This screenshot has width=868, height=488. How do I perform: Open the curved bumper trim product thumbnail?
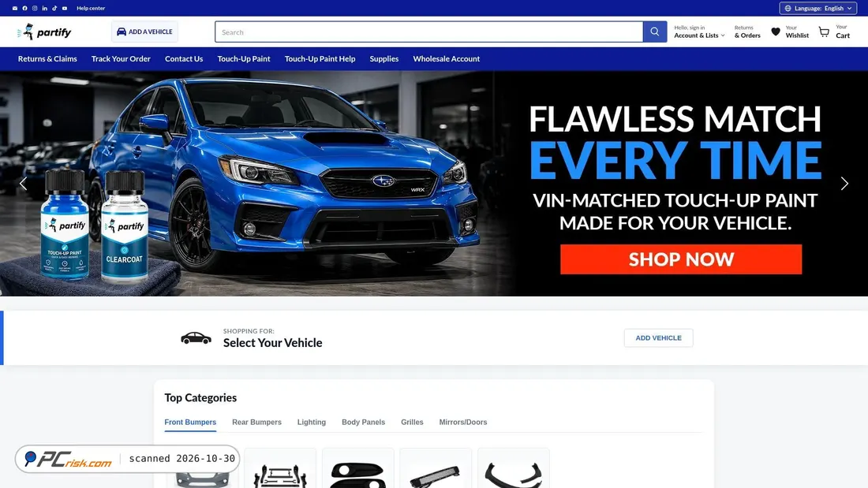[513, 469]
